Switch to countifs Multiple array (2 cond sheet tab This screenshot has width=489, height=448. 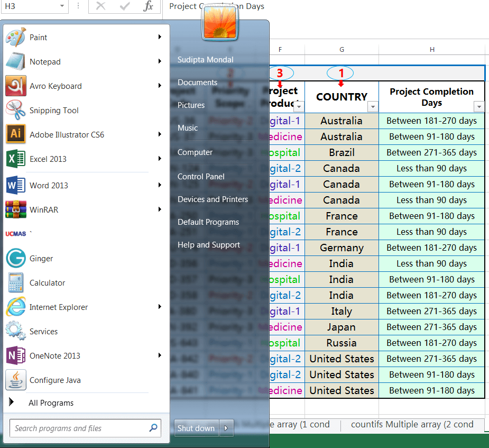pos(412,425)
